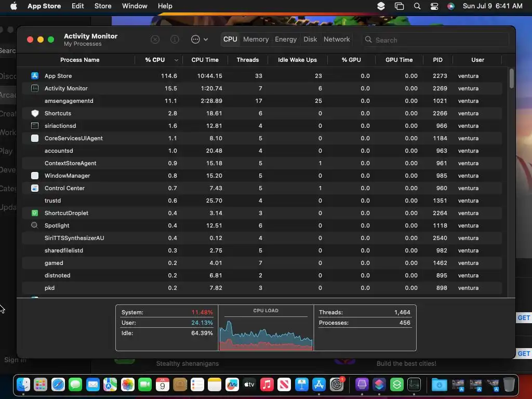This screenshot has width=532, height=399.
Task: Click the App Store process icon in the list
Action: point(35,76)
